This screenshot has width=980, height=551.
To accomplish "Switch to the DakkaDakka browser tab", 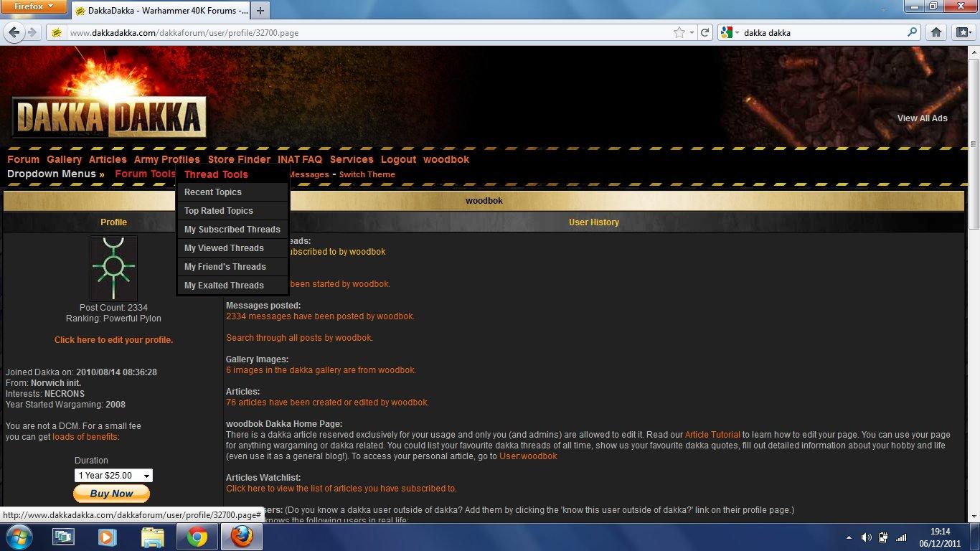I will click(161, 11).
